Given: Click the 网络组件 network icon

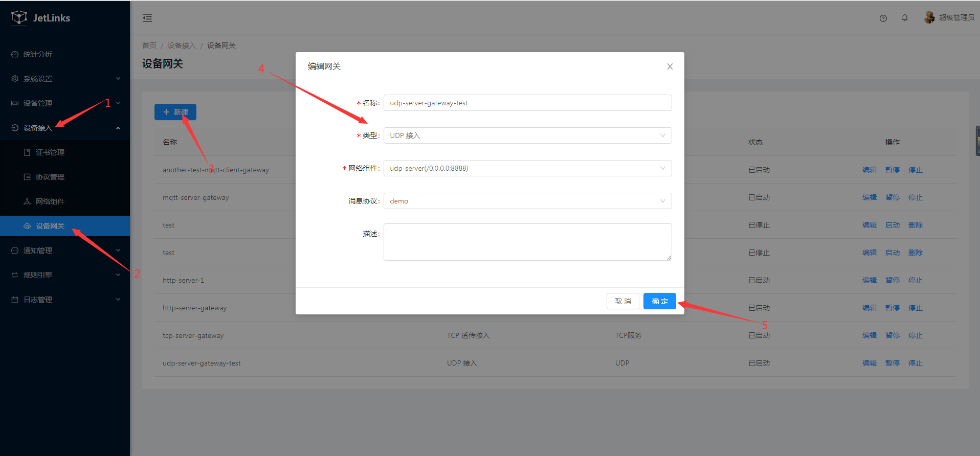Looking at the screenshot, I should (x=27, y=201).
